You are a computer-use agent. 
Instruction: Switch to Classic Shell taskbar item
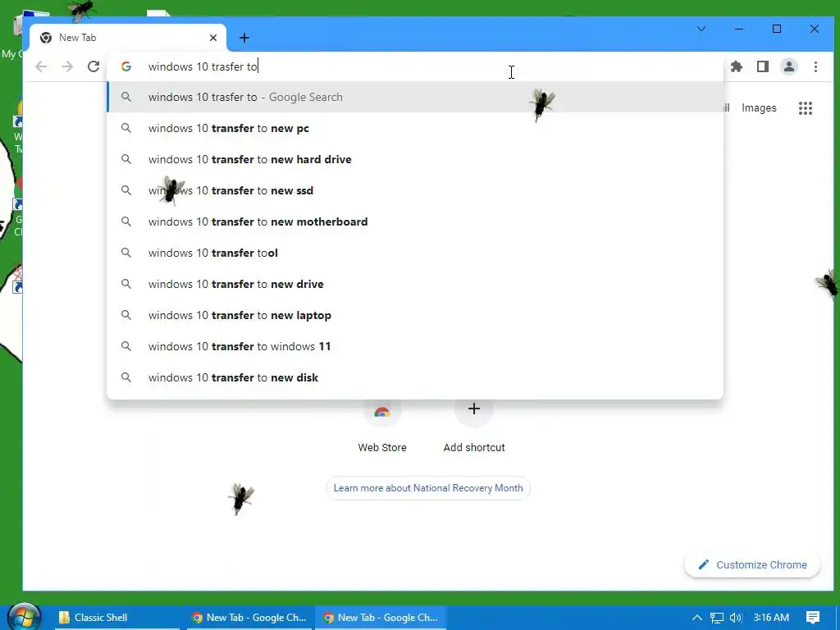(x=116, y=617)
